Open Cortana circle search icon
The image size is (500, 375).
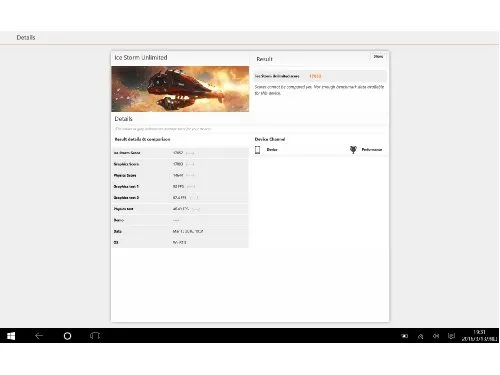pyautogui.click(x=67, y=336)
